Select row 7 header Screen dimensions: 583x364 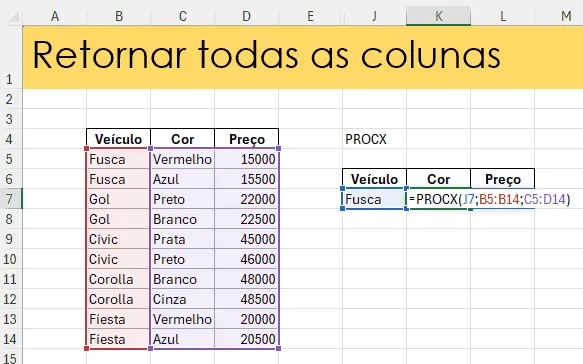click(10, 199)
